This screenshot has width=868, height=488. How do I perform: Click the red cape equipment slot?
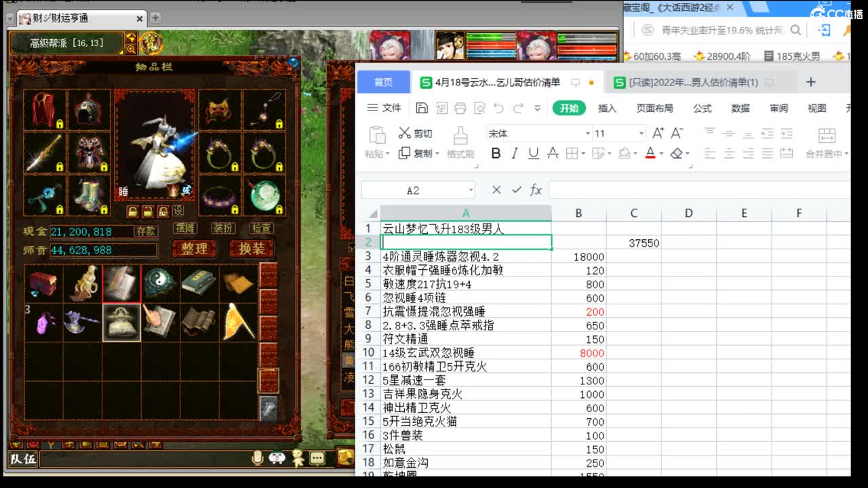(x=45, y=109)
